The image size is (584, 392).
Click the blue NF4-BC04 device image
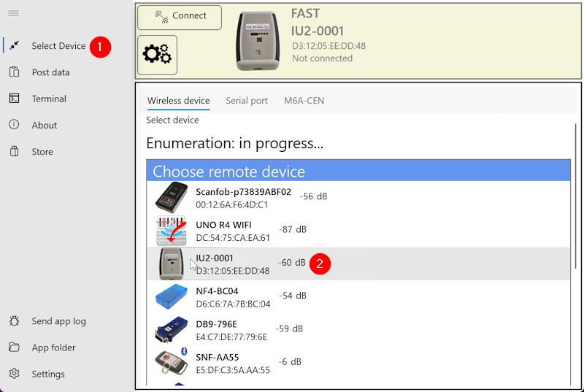click(172, 296)
